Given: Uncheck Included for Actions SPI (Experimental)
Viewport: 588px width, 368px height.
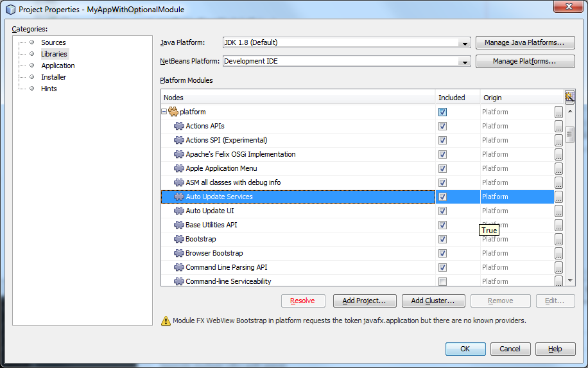Looking at the screenshot, I should tap(442, 140).
